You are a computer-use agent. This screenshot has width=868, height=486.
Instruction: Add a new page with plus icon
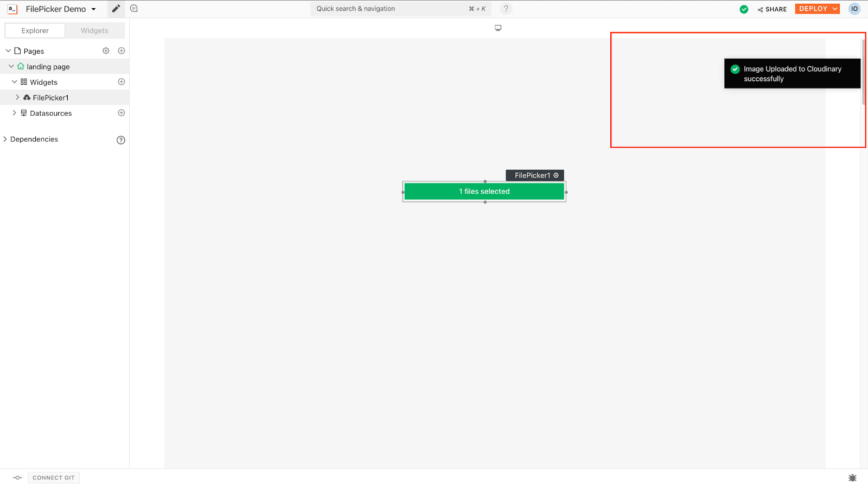click(x=122, y=51)
